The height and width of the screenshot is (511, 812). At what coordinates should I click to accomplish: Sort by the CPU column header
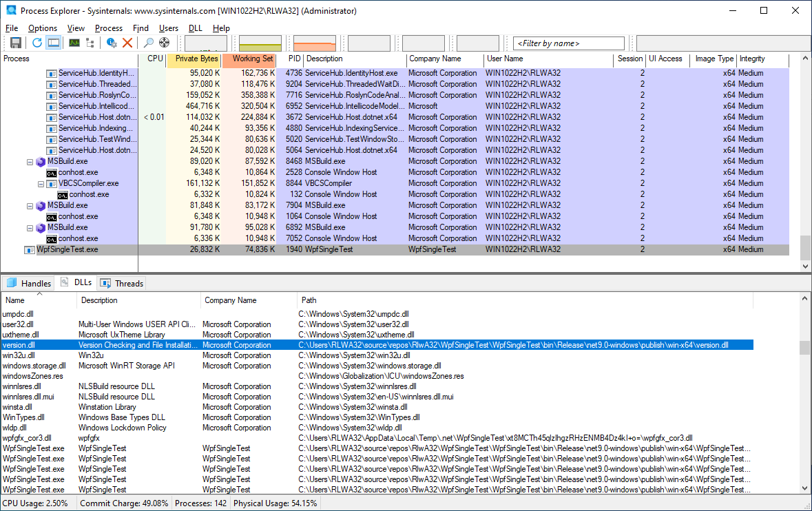[x=152, y=59]
